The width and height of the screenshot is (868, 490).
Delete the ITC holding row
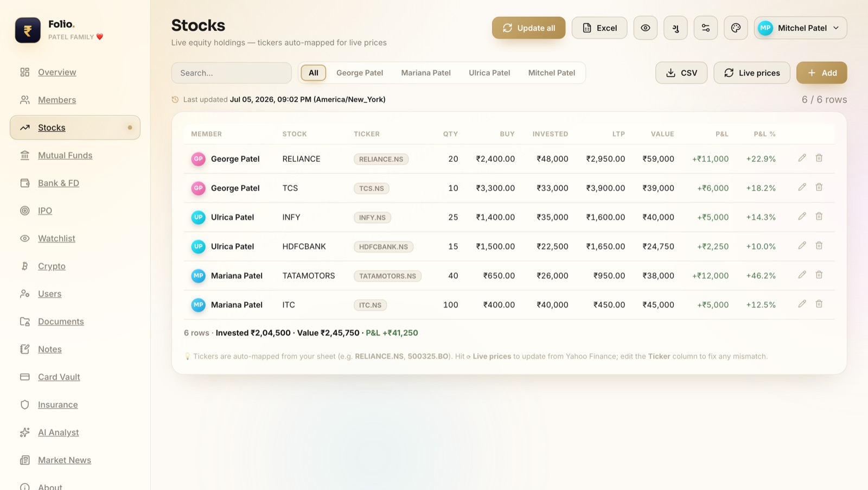tap(819, 304)
